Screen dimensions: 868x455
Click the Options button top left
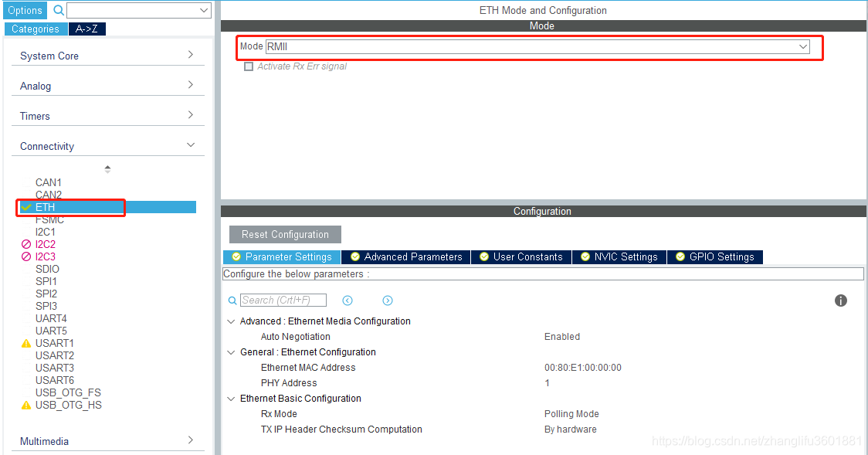click(x=24, y=10)
